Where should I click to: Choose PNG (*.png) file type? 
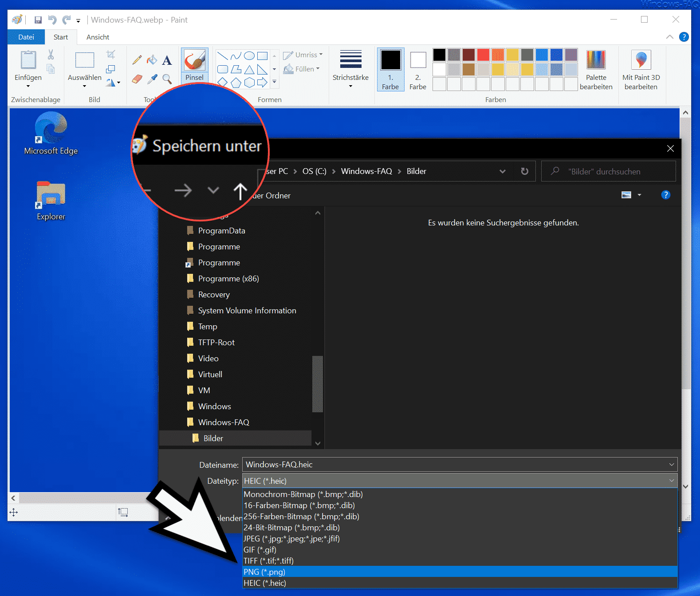[460, 572]
